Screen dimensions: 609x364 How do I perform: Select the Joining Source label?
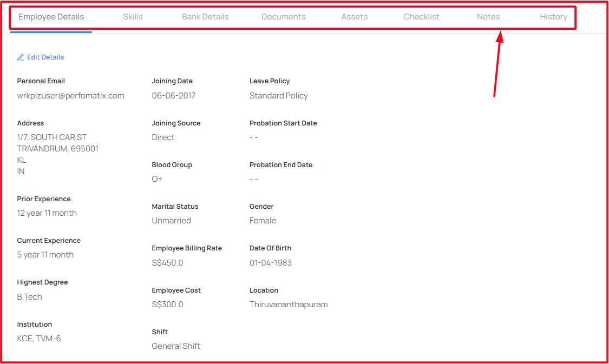point(176,123)
